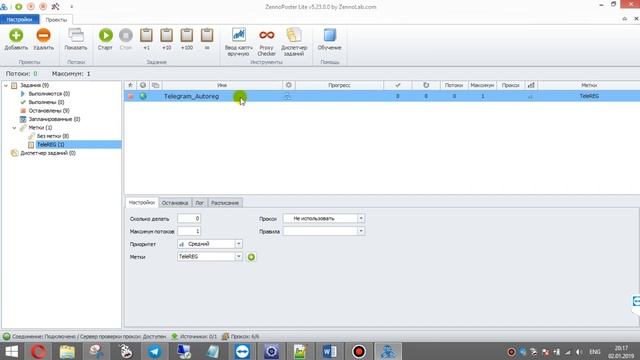Image resolution: width=640 pixels, height=360 pixels.
Task: Open Telegram from the Windows taskbar
Action: [x=154, y=351]
